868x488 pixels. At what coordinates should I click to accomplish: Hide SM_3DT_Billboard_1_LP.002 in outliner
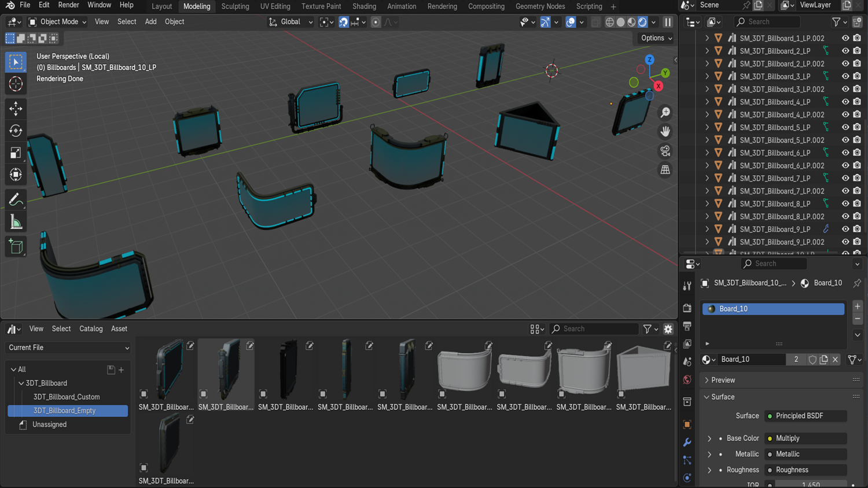pyautogui.click(x=845, y=38)
